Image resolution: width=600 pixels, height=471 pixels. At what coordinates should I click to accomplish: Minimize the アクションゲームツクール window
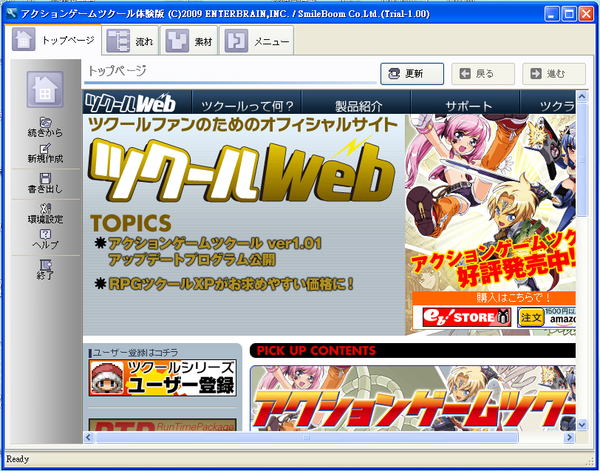pos(551,14)
